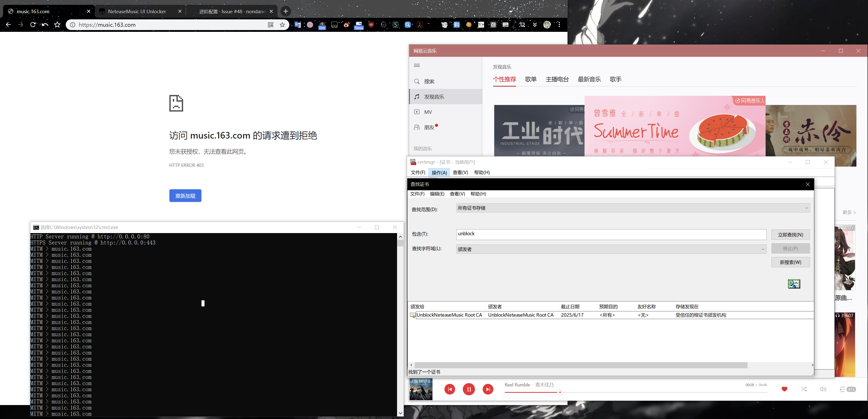This screenshot has height=419, width=868.
Task: Like the current song with the heart
Action: coord(785,389)
